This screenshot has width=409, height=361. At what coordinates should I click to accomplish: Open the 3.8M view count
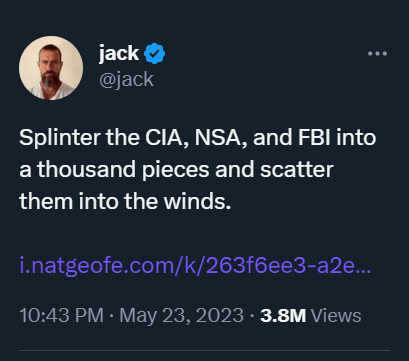tap(283, 315)
